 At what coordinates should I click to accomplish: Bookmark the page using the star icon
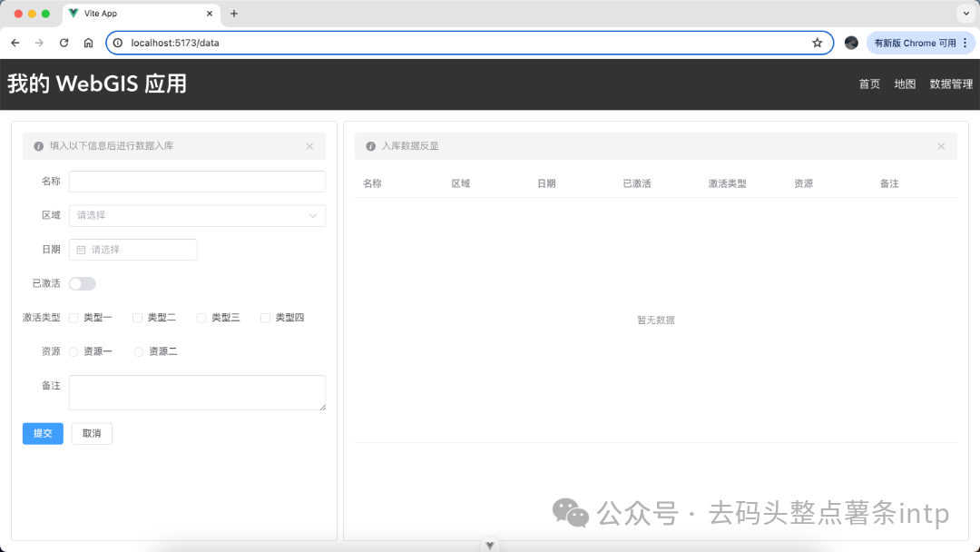(818, 43)
